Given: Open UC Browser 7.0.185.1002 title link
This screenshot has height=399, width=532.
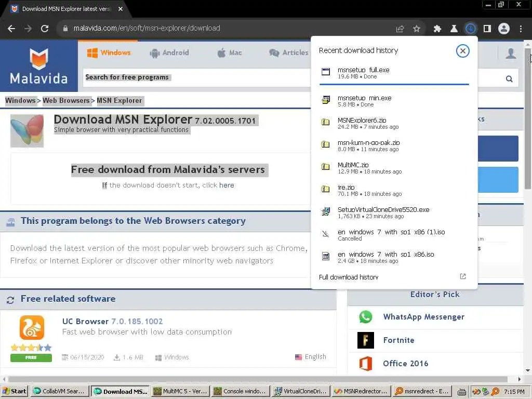Looking at the screenshot, I should coord(112,321).
